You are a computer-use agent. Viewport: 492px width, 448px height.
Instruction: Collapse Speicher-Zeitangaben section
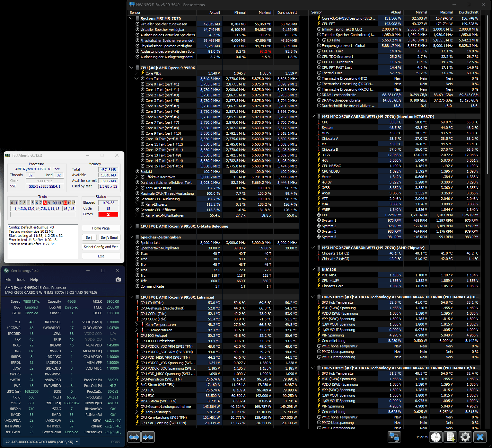click(131, 237)
